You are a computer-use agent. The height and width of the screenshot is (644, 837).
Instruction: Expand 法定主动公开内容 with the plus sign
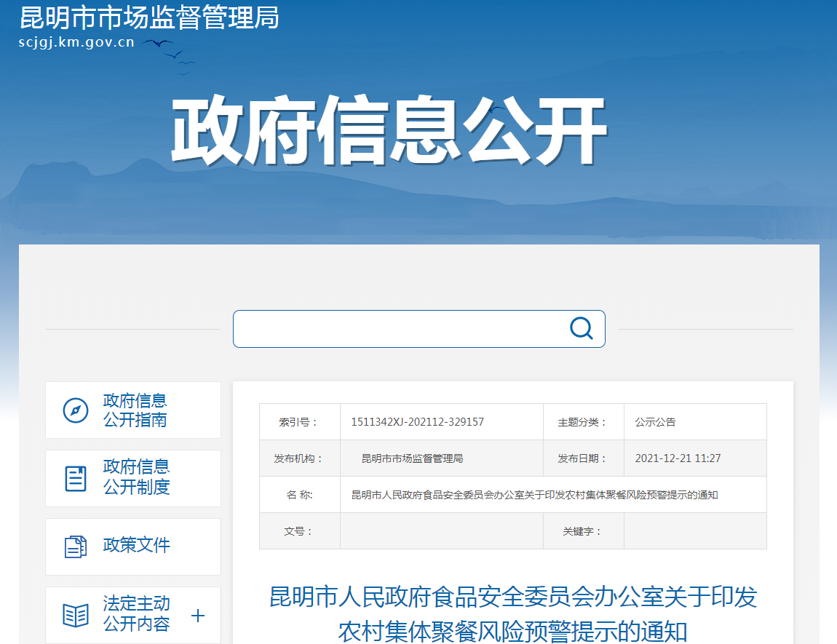point(198,616)
